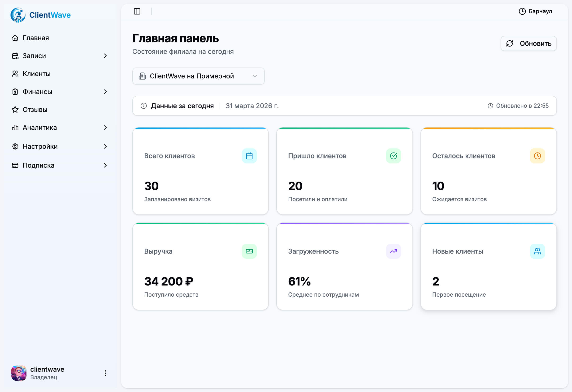Viewport: 572px width, 392px height.
Task: Click the clientwave user avatar
Action: coord(19,373)
